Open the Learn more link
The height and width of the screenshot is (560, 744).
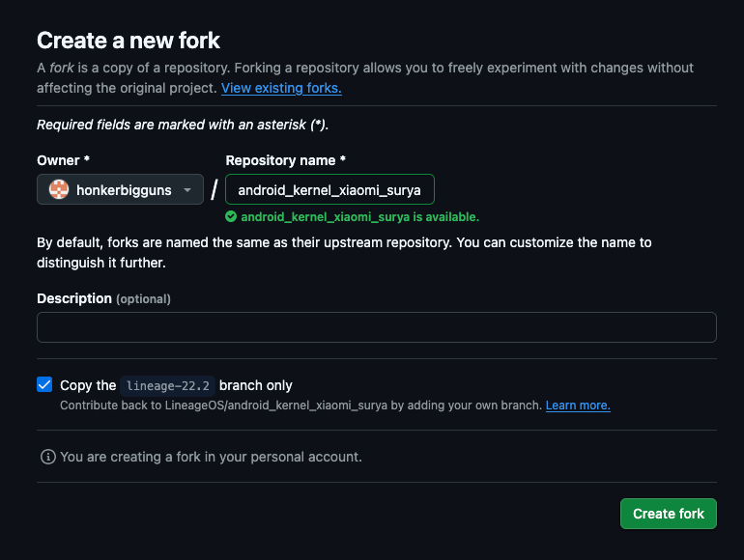click(x=578, y=406)
